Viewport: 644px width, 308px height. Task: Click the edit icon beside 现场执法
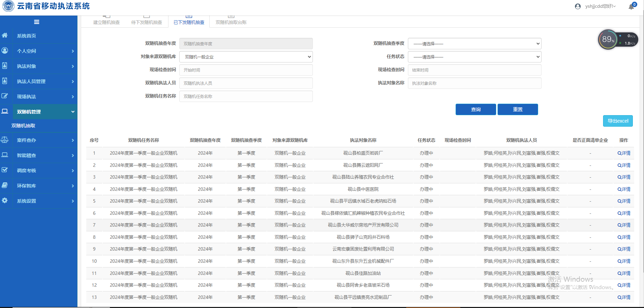click(x=5, y=96)
